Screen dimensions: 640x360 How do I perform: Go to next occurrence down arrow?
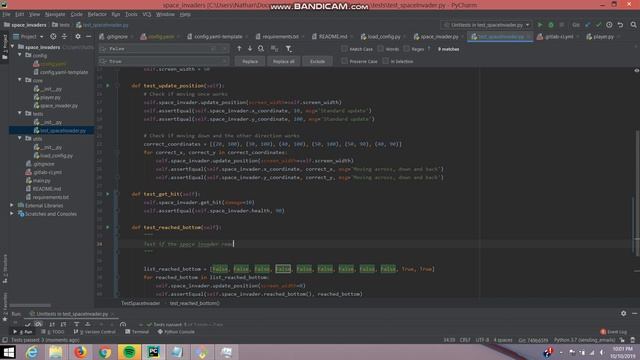(250, 49)
